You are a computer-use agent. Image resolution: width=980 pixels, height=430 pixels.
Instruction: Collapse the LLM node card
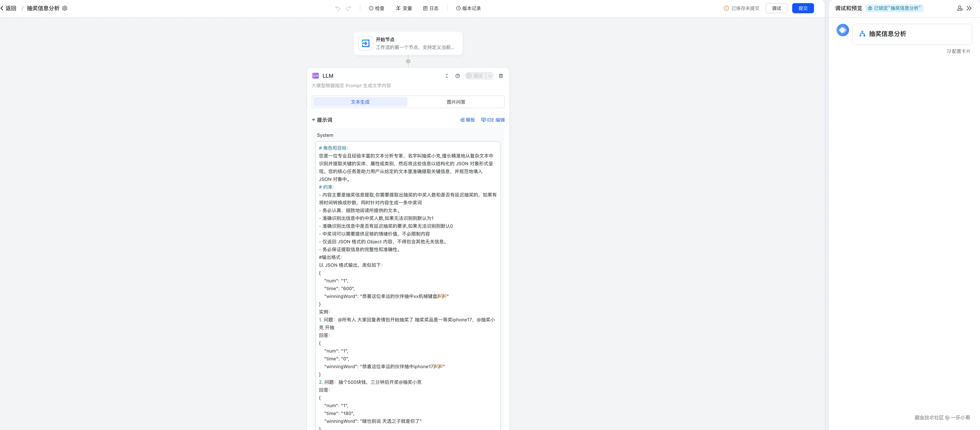[447, 76]
